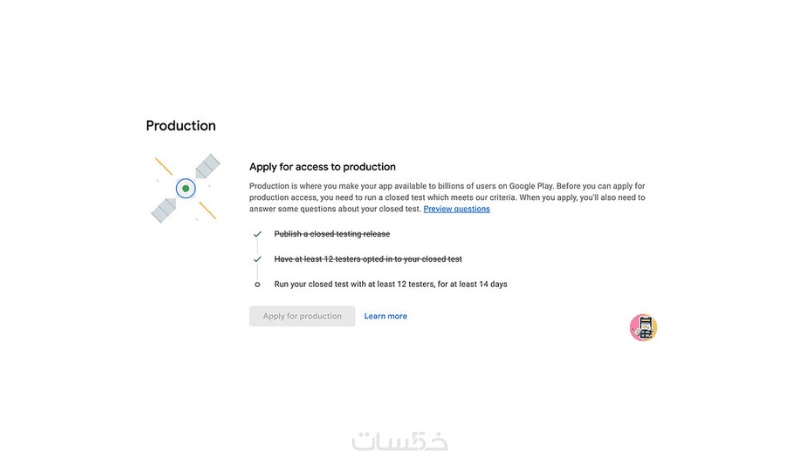Select the Apply for access to production heading
800x460 pixels.
click(322, 167)
